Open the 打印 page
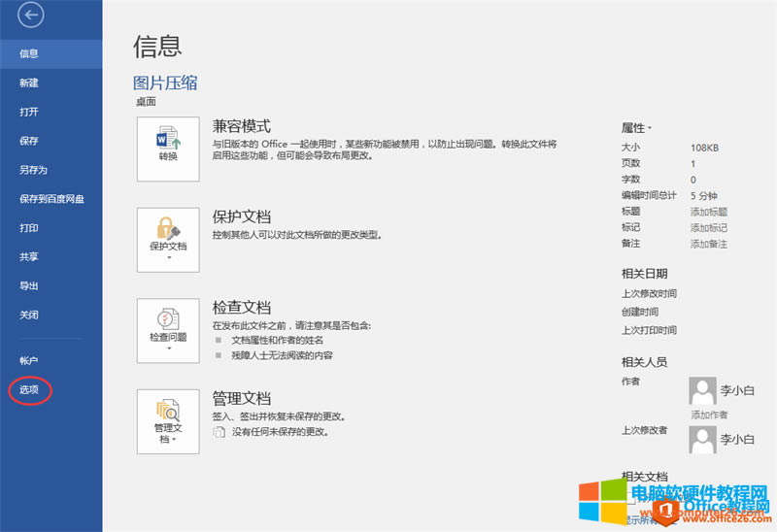 pyautogui.click(x=29, y=228)
